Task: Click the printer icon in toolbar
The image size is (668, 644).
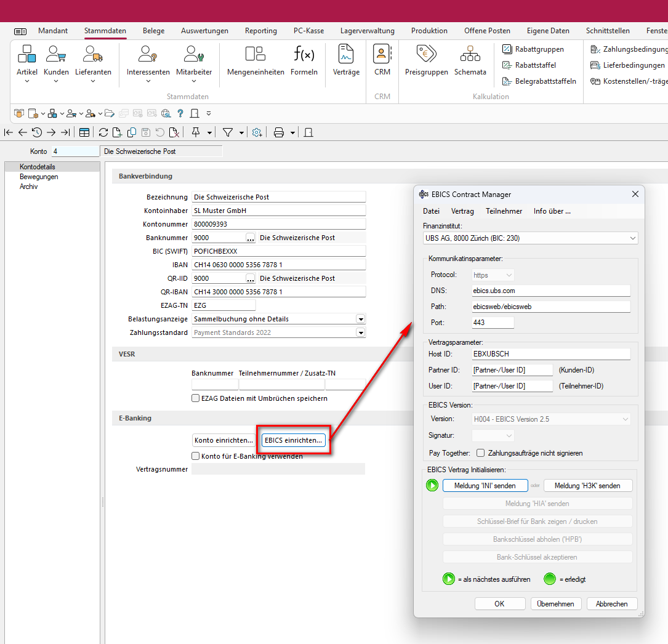Action: pos(278,132)
